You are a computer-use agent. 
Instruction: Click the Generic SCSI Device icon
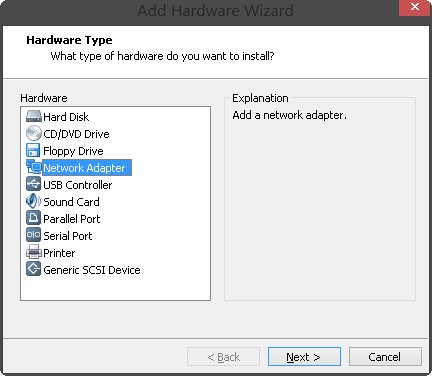pos(33,269)
